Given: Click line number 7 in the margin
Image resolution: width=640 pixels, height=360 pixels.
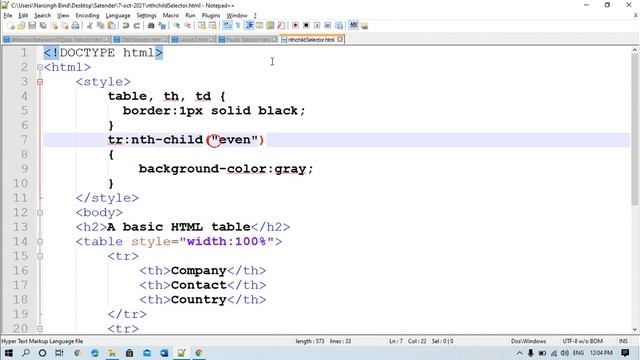Looking at the screenshot, I should pyautogui.click(x=24, y=140).
